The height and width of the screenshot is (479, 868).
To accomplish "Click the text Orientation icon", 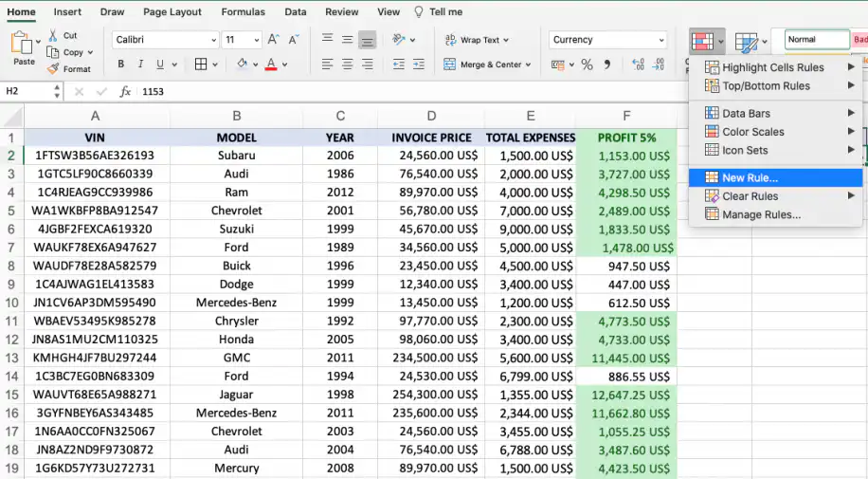I will [399, 39].
